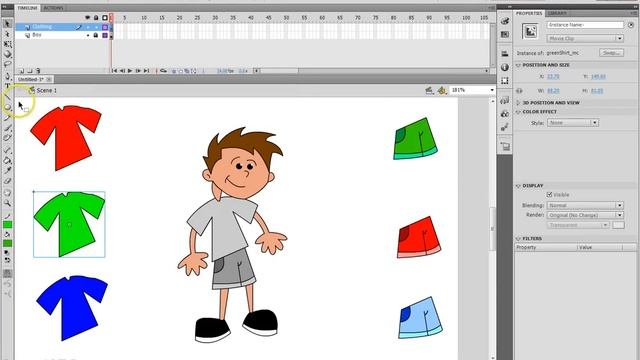This screenshot has width=640, height=360.
Task: Open the Align panel icon
Action: pyautogui.click(x=505, y=53)
